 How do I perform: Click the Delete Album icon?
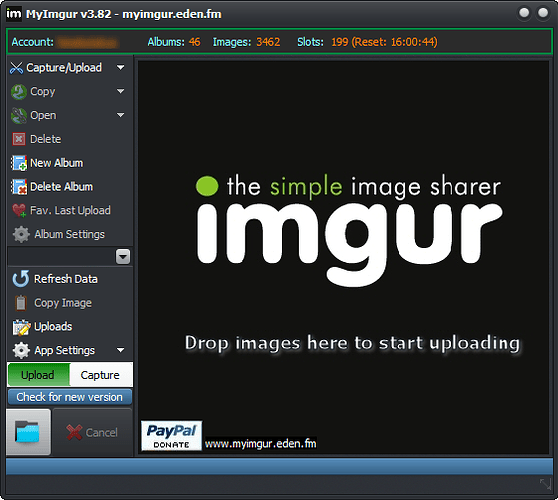pos(19,187)
